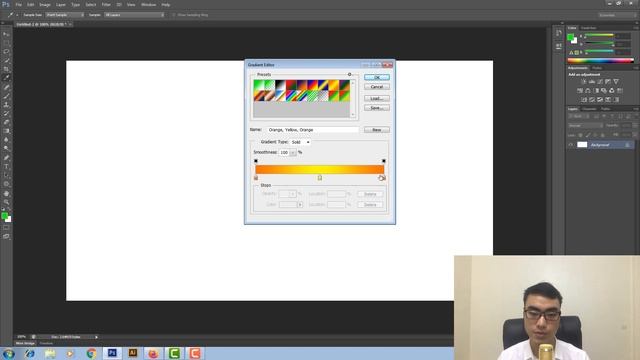Viewport: 640px width, 360px height.
Task: Click the foreground color swatch in toolbox
Action: pos(4,216)
